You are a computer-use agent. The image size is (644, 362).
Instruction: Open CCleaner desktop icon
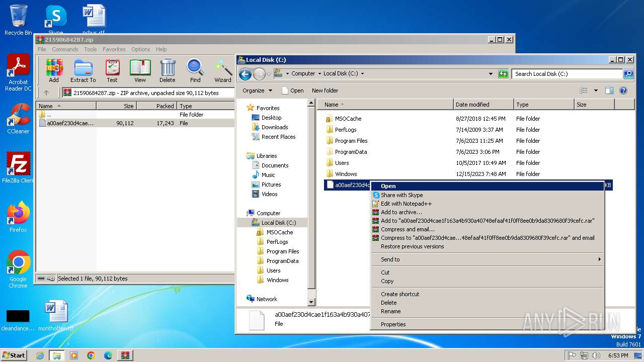point(18,119)
